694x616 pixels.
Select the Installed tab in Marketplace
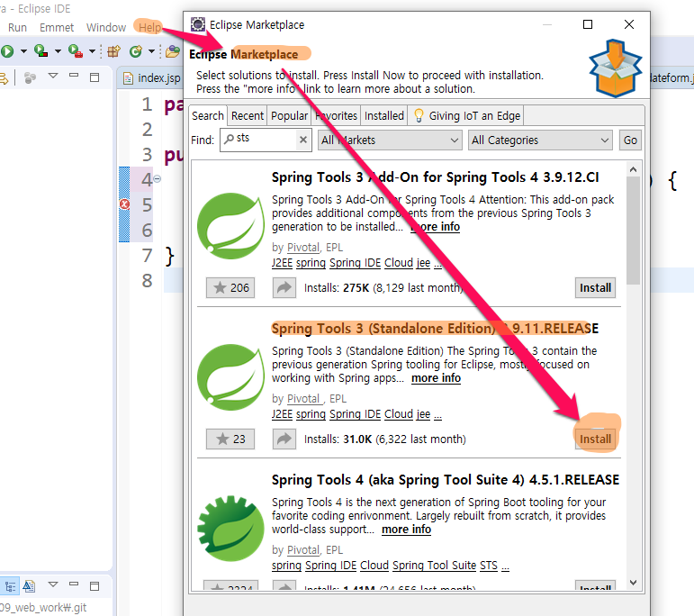coord(383,115)
